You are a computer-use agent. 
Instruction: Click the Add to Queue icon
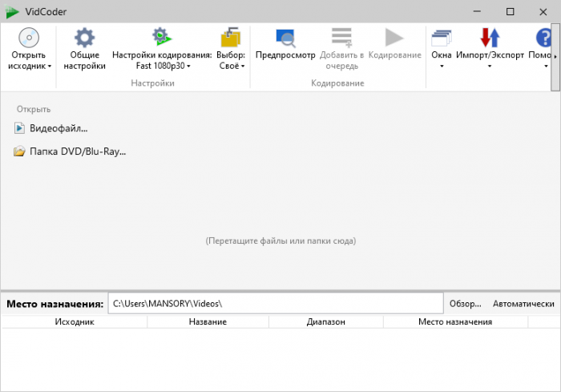pyautogui.click(x=341, y=38)
